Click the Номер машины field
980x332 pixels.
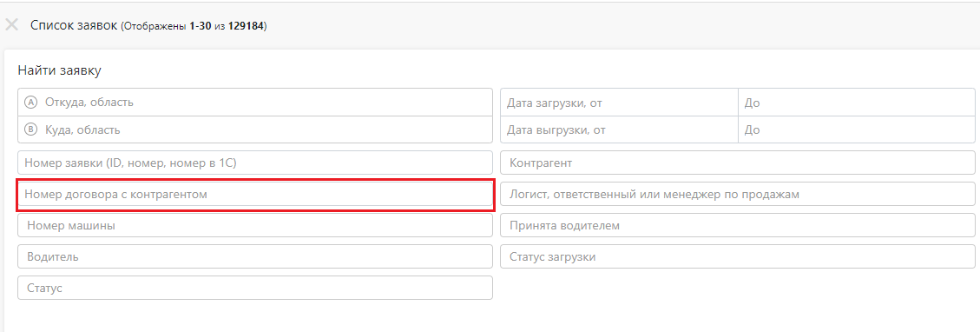click(x=255, y=225)
